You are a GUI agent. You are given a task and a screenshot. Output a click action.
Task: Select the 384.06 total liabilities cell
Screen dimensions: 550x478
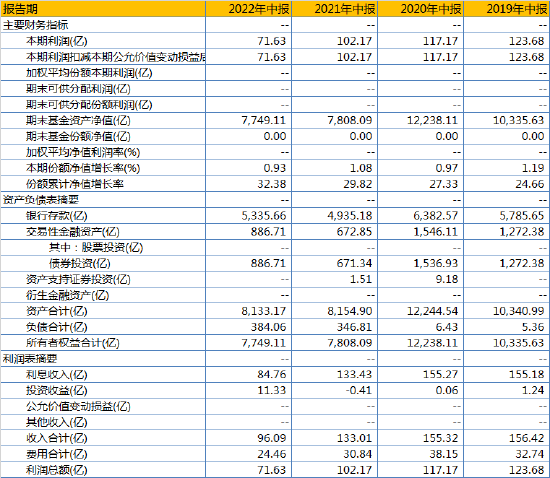click(249, 327)
